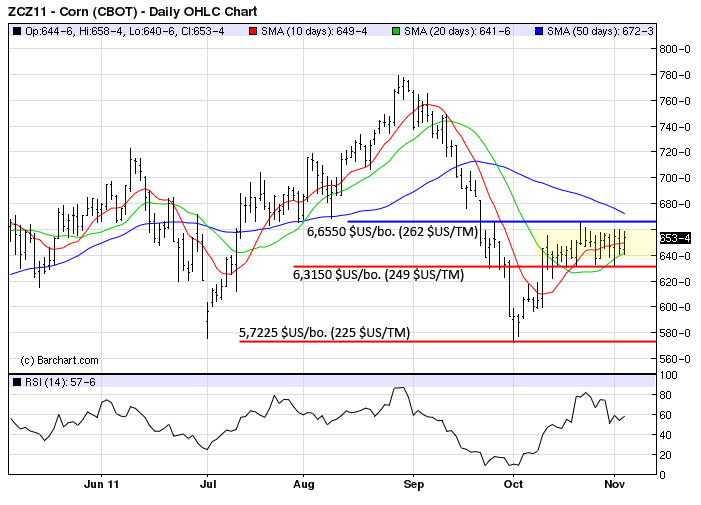Click the red SMA 10 days swatch
Image resolution: width=701 pixels, height=505 pixels.
coord(253,31)
